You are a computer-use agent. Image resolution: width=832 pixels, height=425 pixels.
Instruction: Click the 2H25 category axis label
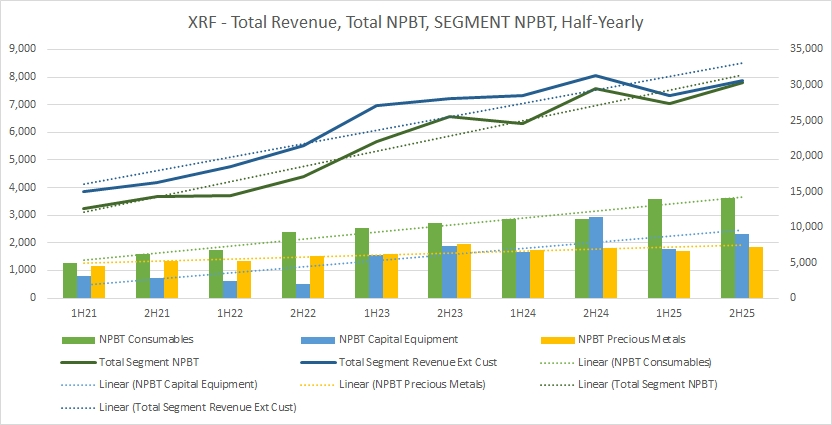tap(742, 312)
